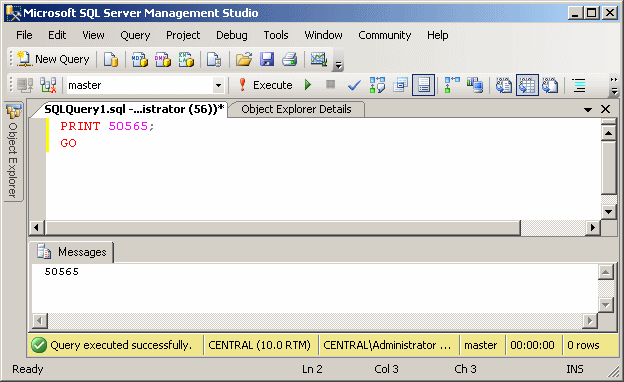624x382 pixels.
Task: Open the active files dropdown arrow
Action: click(588, 109)
